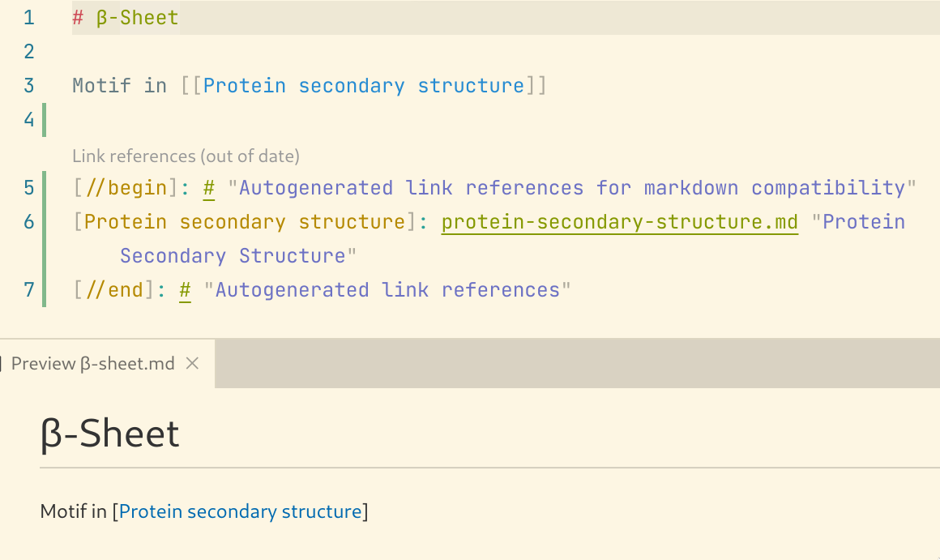Select line number 2 in the gutter
The image size is (940, 560).
coord(29,52)
